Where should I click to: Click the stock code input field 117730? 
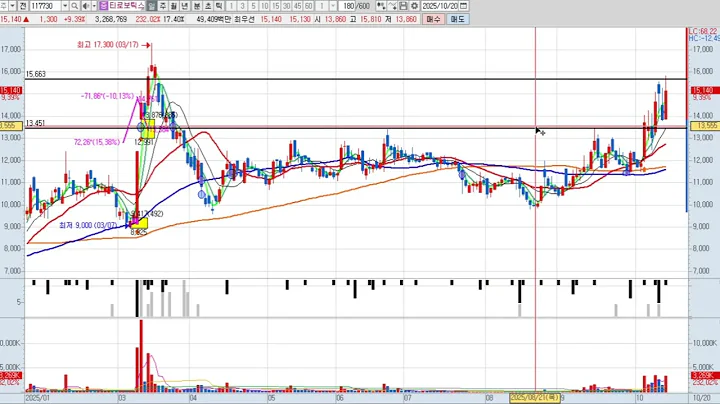click(x=45, y=6)
